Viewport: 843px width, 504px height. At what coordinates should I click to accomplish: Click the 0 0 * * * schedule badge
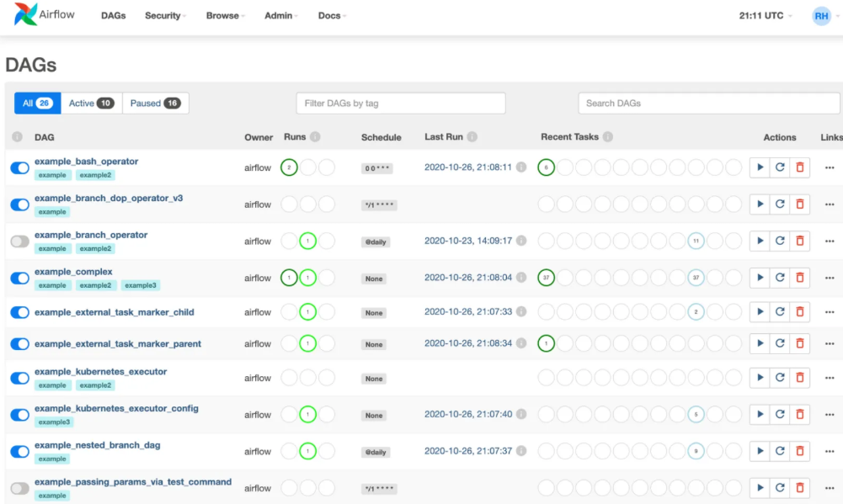(377, 168)
